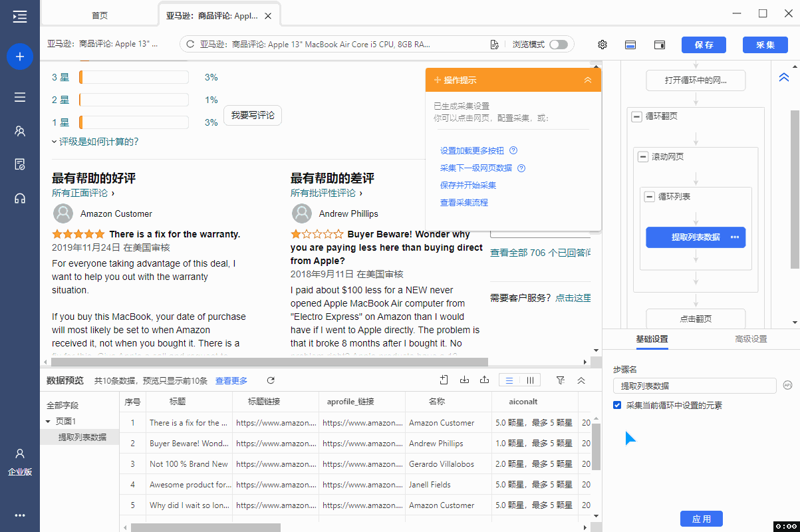This screenshot has width=800, height=532.
Task: Click the help icon next to 采集下一级网页数据
Action: click(521, 168)
